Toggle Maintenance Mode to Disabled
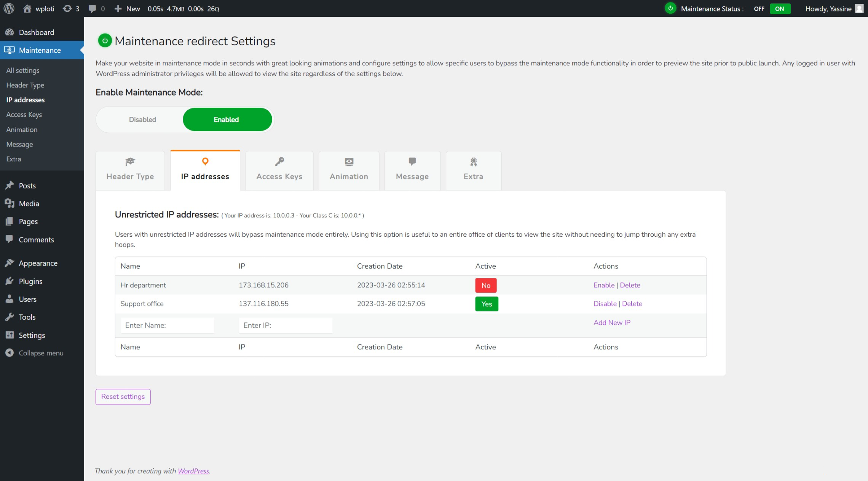The width and height of the screenshot is (868, 481). point(142,119)
